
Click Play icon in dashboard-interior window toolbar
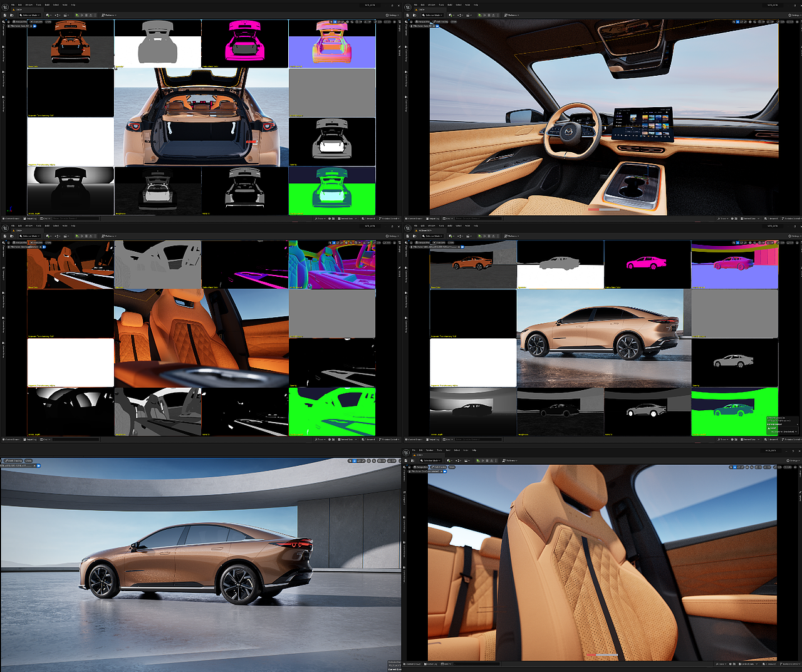(480, 15)
